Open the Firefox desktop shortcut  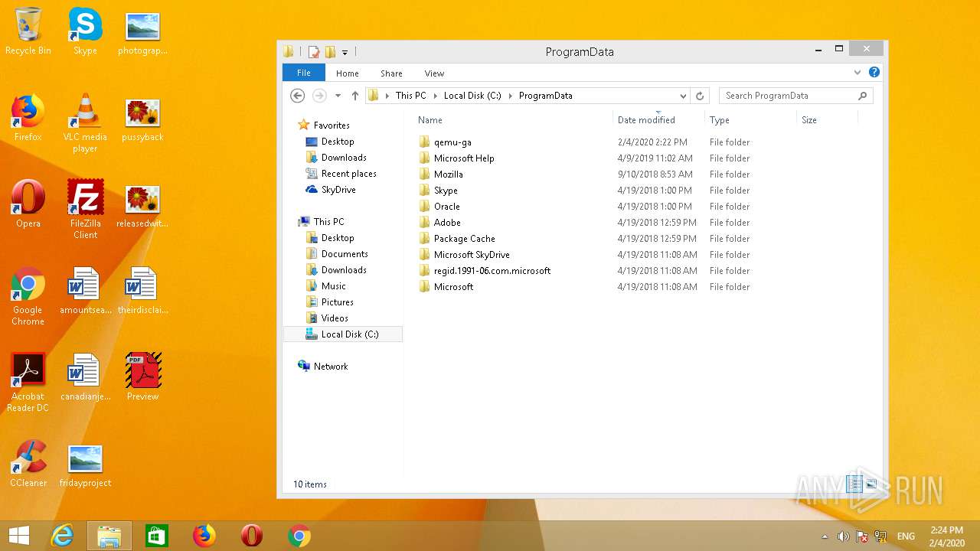tap(28, 117)
